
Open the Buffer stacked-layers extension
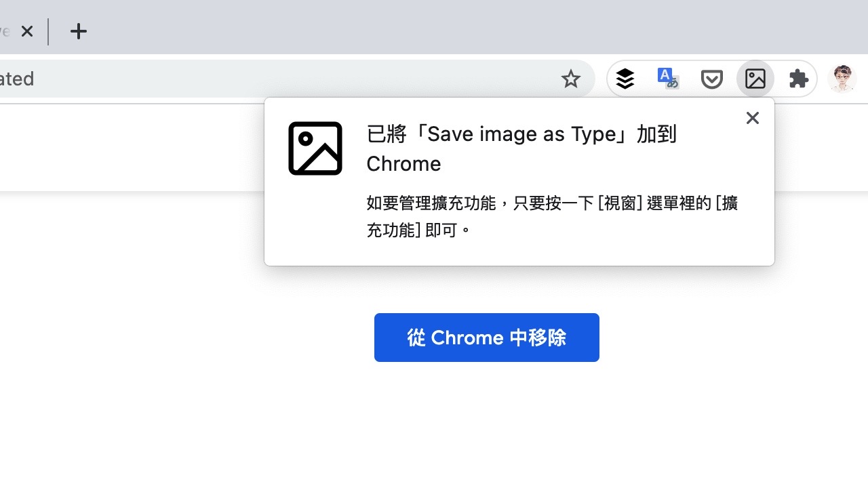point(625,79)
